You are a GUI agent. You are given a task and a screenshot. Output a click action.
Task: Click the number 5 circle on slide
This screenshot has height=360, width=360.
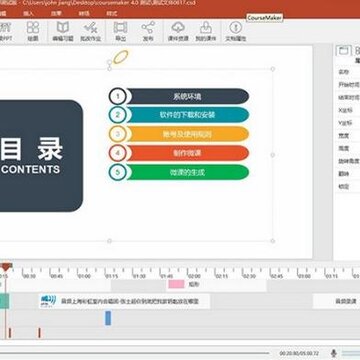click(117, 172)
